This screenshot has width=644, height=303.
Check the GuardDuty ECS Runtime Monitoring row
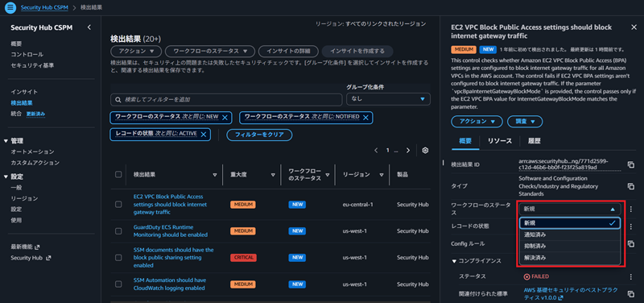point(118,231)
